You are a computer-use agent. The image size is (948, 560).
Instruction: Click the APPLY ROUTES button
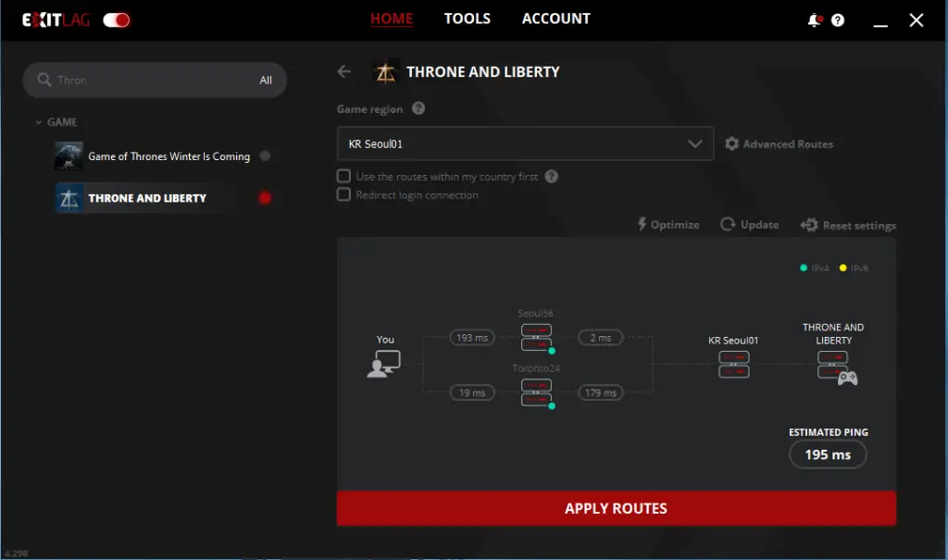click(616, 508)
